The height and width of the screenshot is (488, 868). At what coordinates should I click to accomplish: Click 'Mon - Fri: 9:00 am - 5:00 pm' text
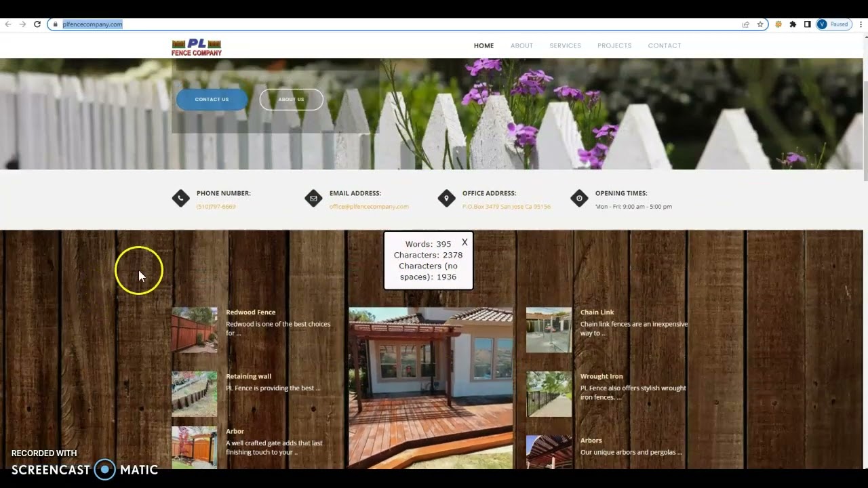click(x=633, y=207)
